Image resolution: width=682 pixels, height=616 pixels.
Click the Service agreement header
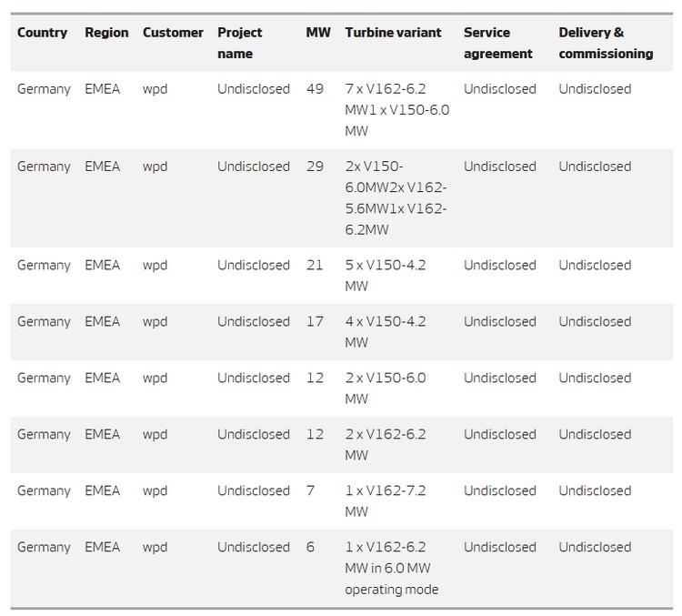tap(498, 43)
